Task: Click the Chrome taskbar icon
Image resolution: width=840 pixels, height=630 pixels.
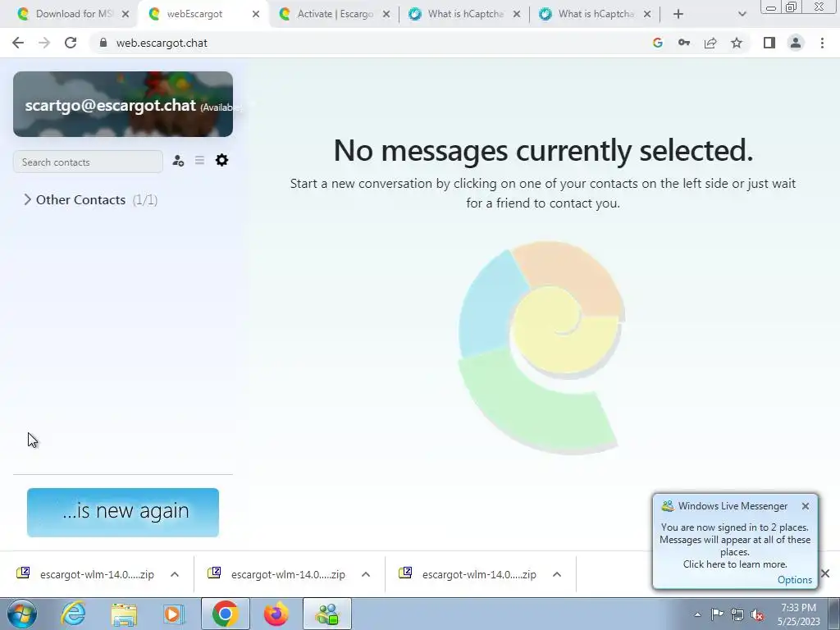Action: 225,614
